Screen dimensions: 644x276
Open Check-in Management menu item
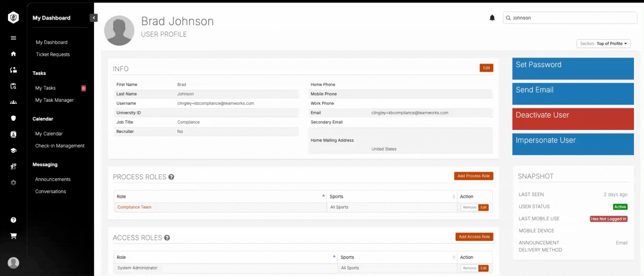tap(60, 146)
